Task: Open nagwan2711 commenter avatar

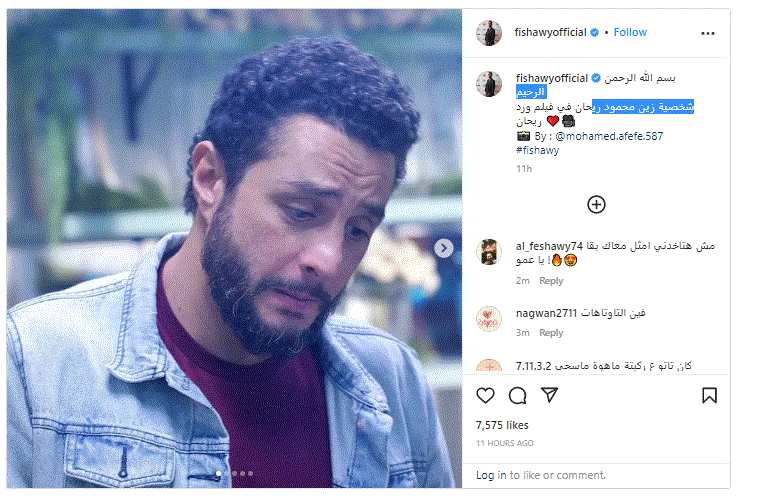Action: point(489,318)
